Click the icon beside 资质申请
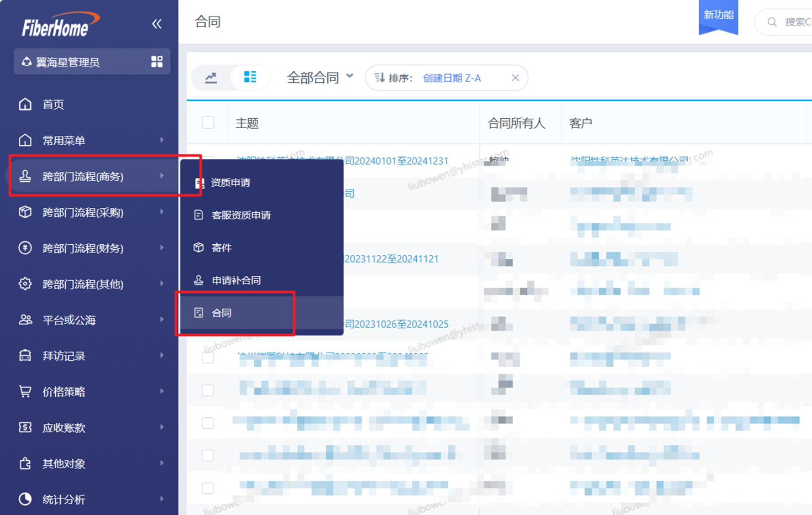This screenshot has width=812, height=515. point(200,182)
